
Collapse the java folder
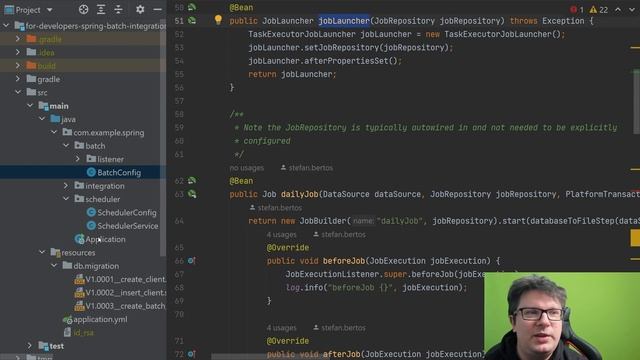click(42, 119)
